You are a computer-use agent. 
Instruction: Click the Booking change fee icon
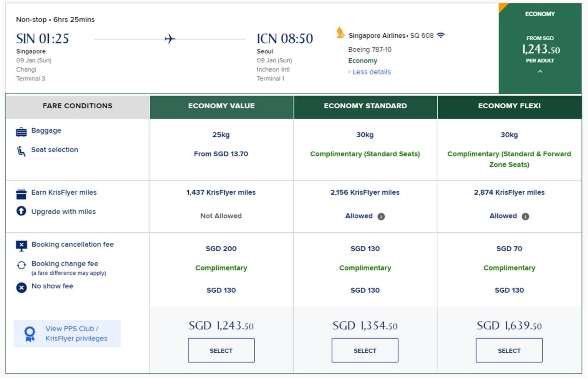21,265
